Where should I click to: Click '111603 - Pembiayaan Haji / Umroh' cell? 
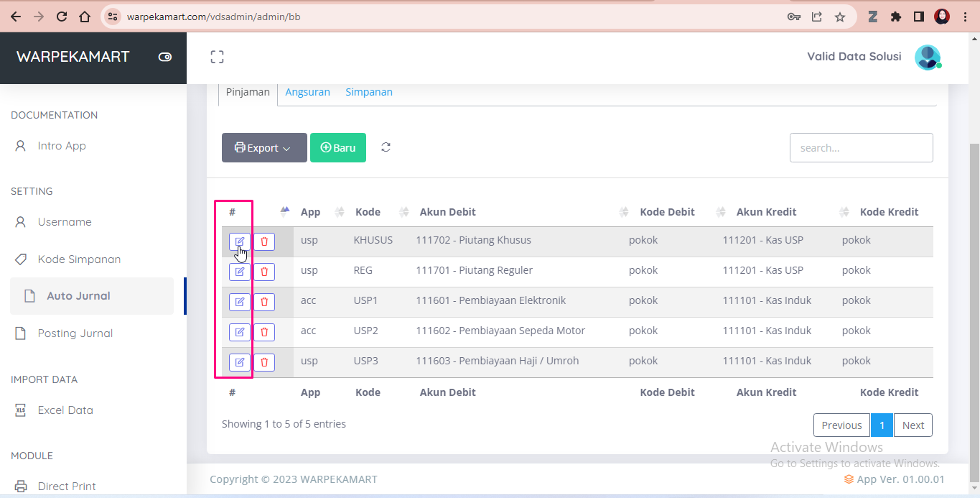[x=497, y=361]
